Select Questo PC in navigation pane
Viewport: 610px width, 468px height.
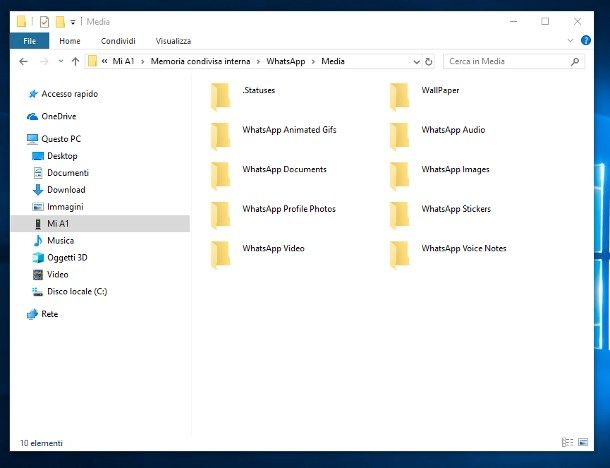54,139
